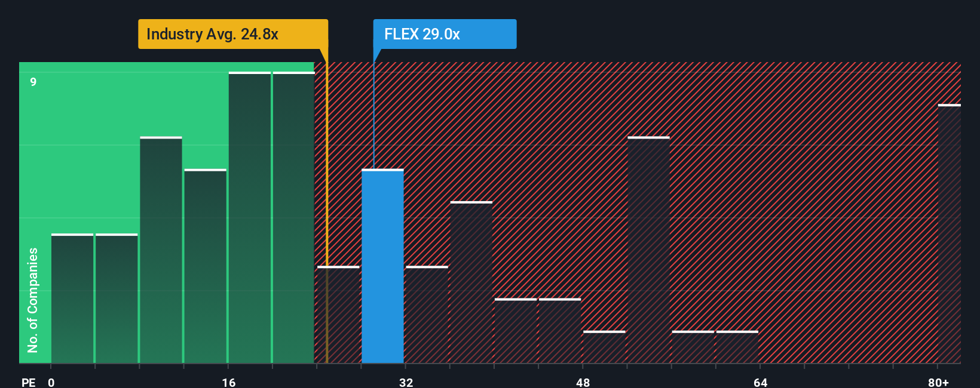Screen dimensions: 980x388
Task: Click the tallest bar starting at PE 16
Action: tap(250, 218)
